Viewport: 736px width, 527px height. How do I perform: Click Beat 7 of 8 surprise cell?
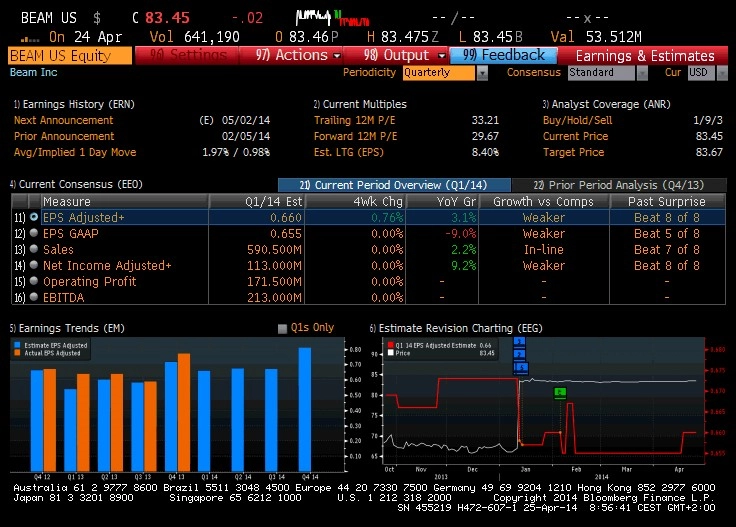(667, 249)
